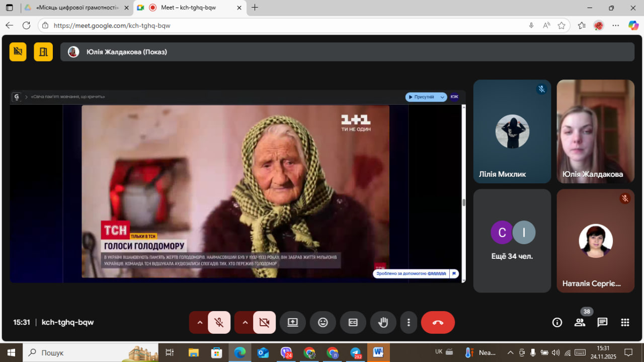Viewport: 644px width, 362px height.
Task: Open the activities grid icon
Action: tap(625, 323)
